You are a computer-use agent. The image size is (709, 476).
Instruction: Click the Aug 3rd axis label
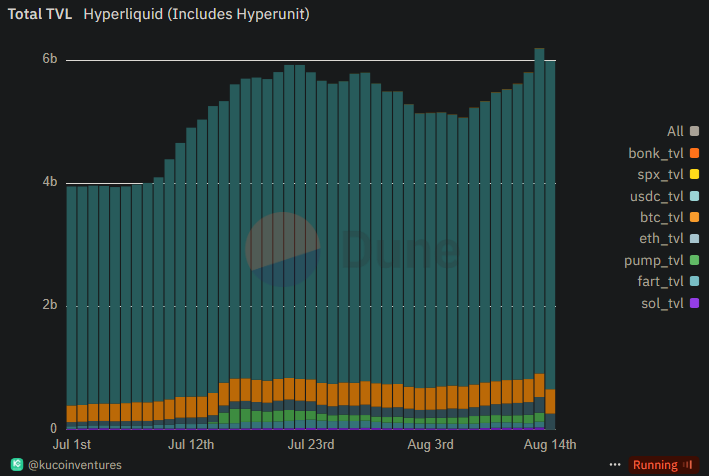[430, 444]
